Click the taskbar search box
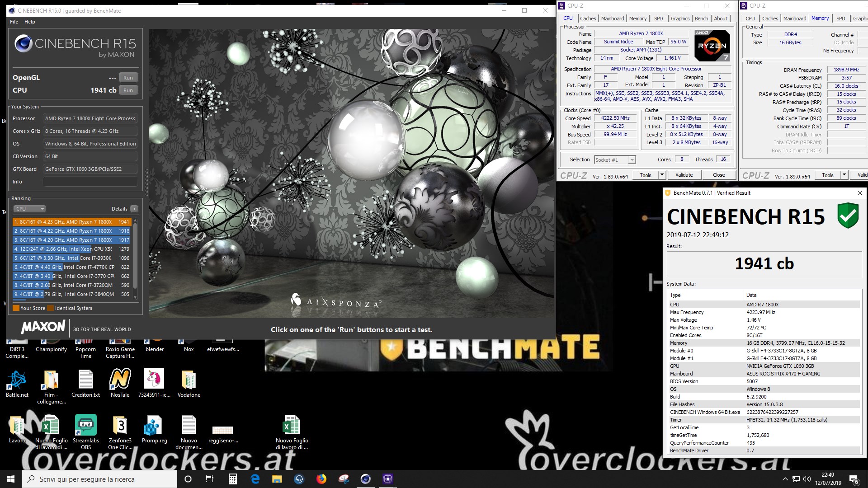Viewport: 868px width, 488px height. (99, 479)
